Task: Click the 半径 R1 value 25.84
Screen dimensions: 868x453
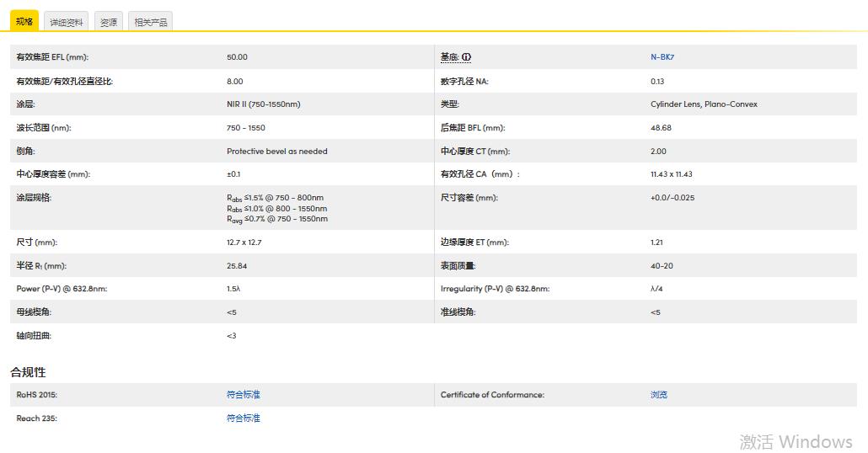Action: [x=237, y=265]
